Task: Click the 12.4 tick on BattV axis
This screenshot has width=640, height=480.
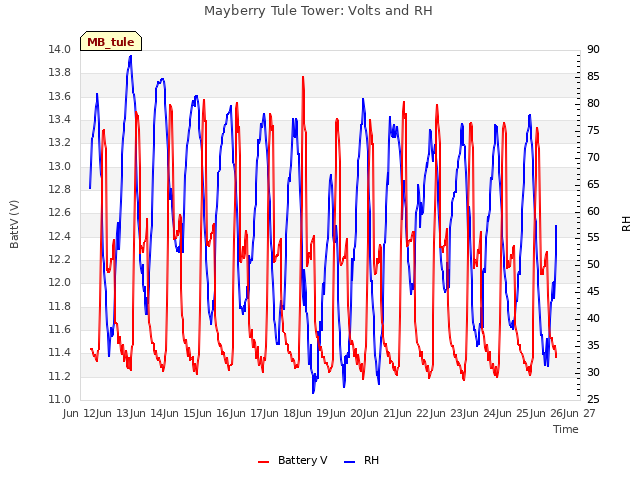Action: (x=60, y=236)
